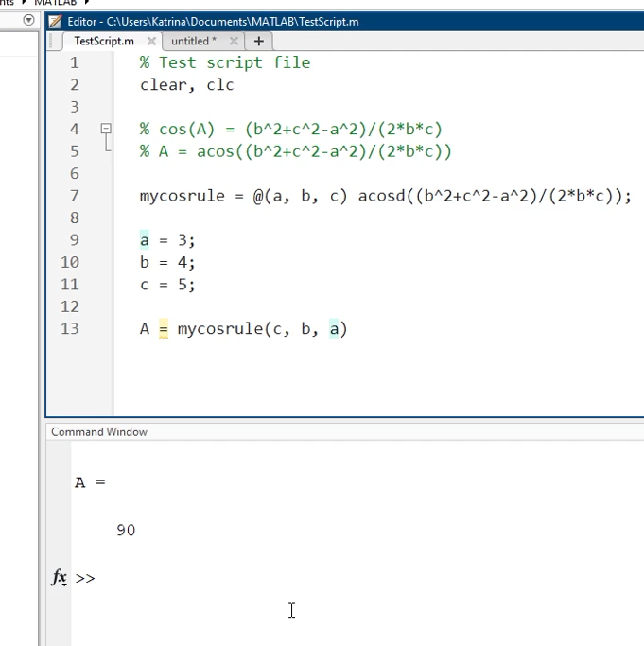Click the output value 90

(126, 531)
